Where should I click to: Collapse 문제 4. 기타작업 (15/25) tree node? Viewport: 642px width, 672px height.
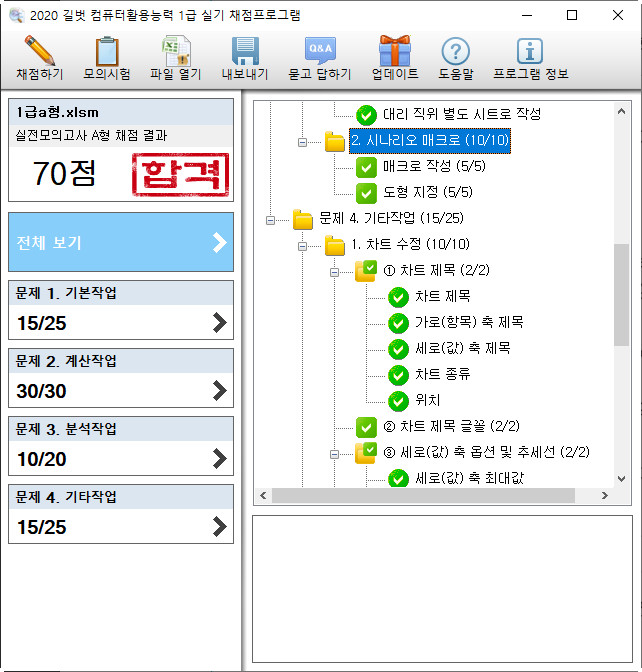[271, 218]
